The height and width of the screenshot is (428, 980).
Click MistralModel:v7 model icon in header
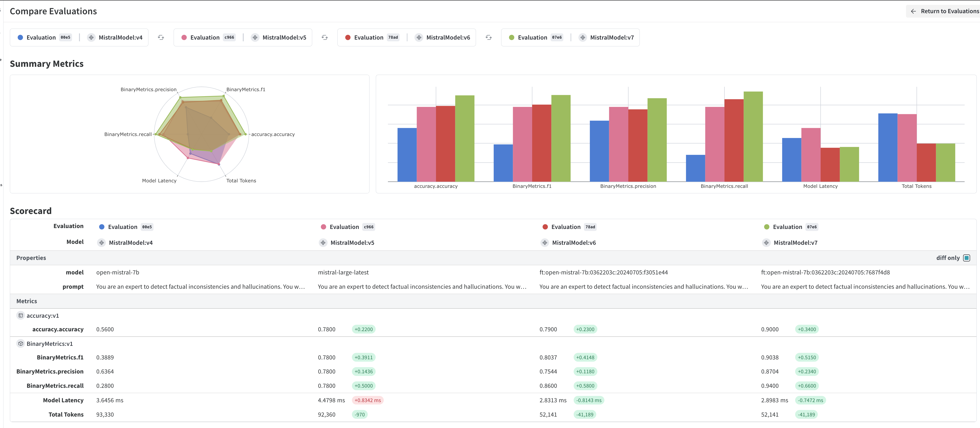coord(582,37)
